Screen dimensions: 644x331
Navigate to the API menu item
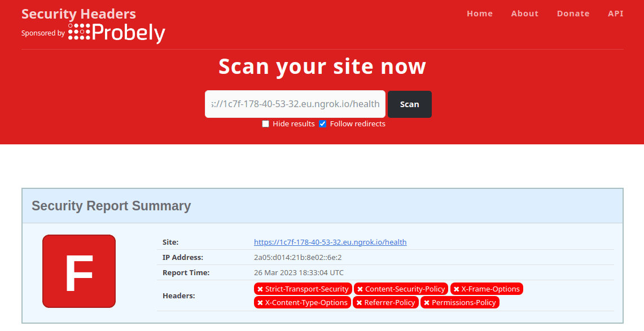tap(615, 14)
